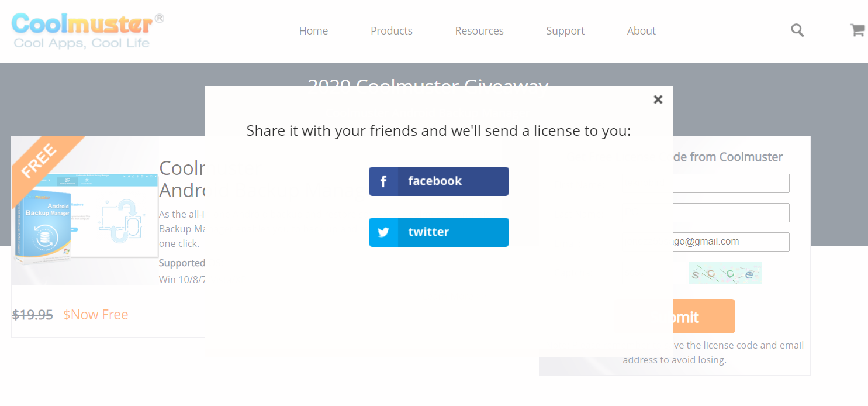Open the Resources menu
This screenshot has height=406, width=868.
point(479,31)
